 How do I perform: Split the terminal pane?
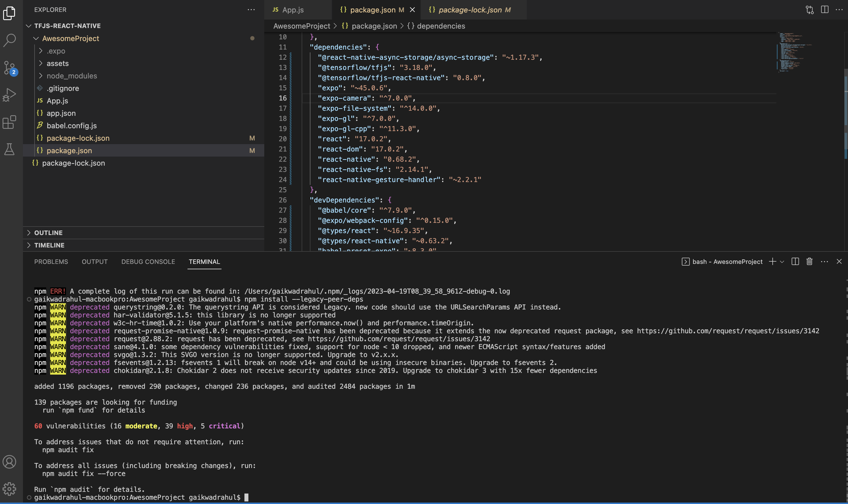tap(795, 262)
